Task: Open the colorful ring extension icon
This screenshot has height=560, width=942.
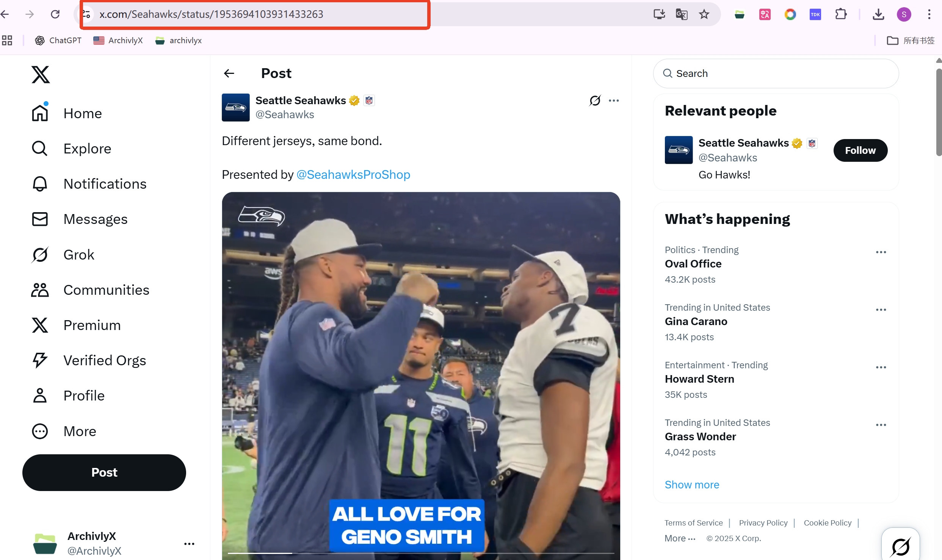Action: click(790, 15)
